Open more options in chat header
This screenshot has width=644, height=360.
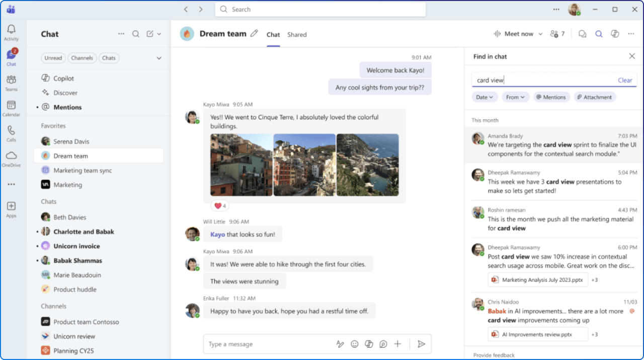631,34
